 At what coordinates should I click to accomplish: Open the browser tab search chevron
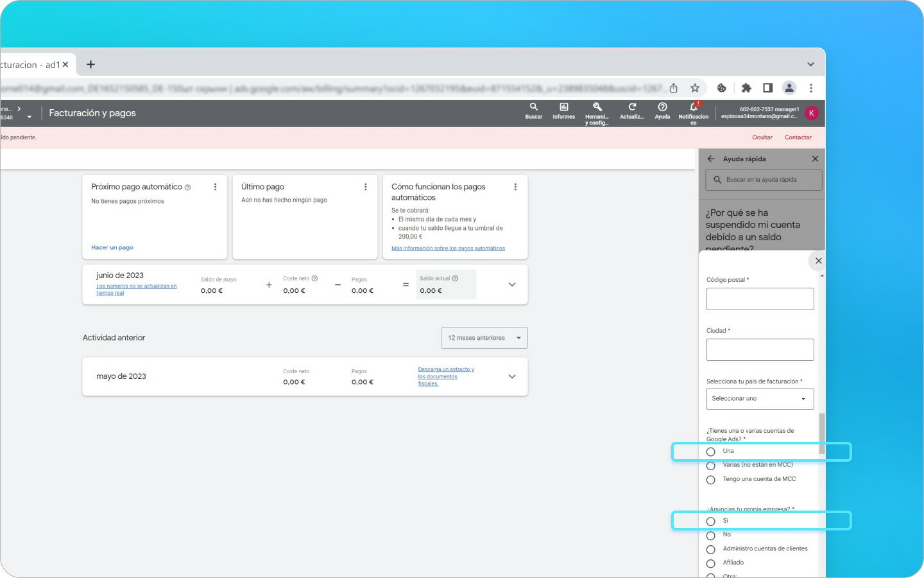[810, 64]
